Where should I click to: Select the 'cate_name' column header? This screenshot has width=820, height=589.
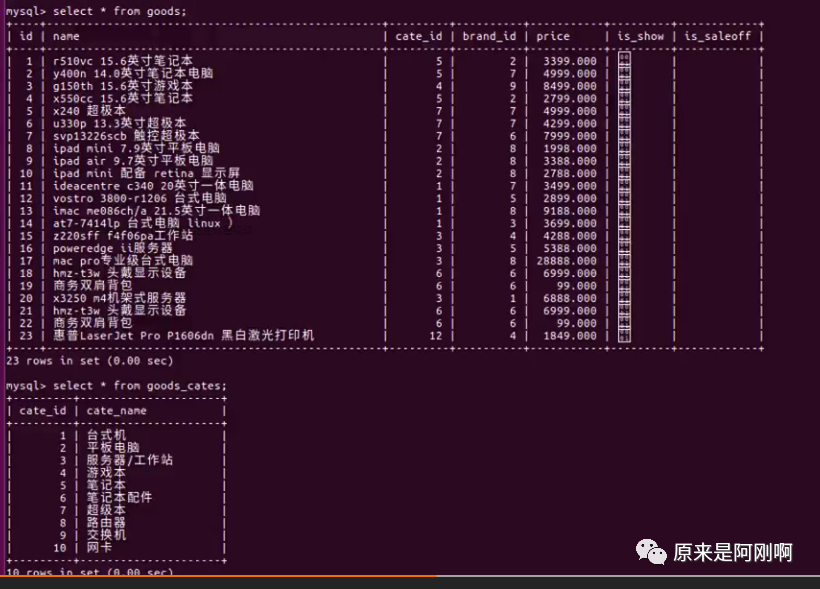pos(117,411)
